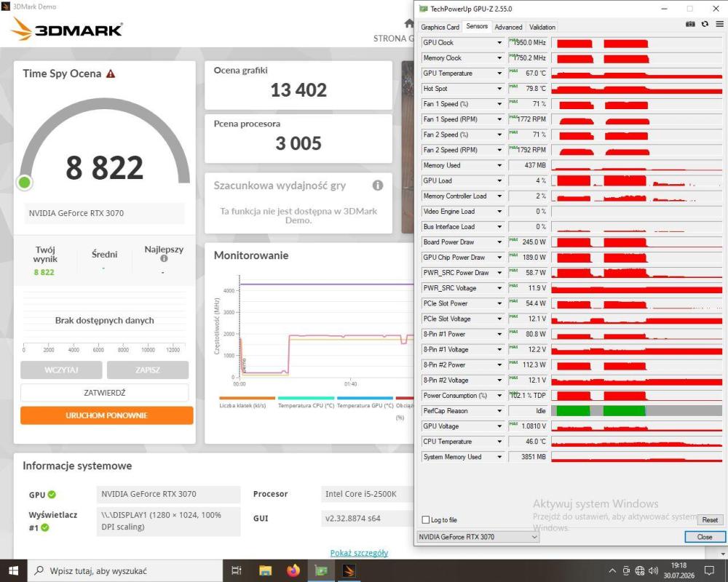The image size is (728, 582).
Task: Click the network globe tray icon
Action: tap(640, 571)
